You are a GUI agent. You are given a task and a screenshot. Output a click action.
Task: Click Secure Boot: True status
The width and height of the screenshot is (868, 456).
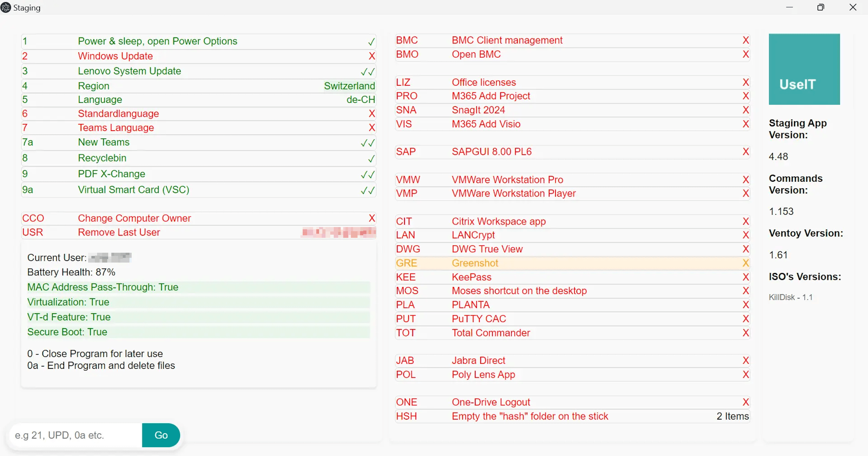click(199, 332)
